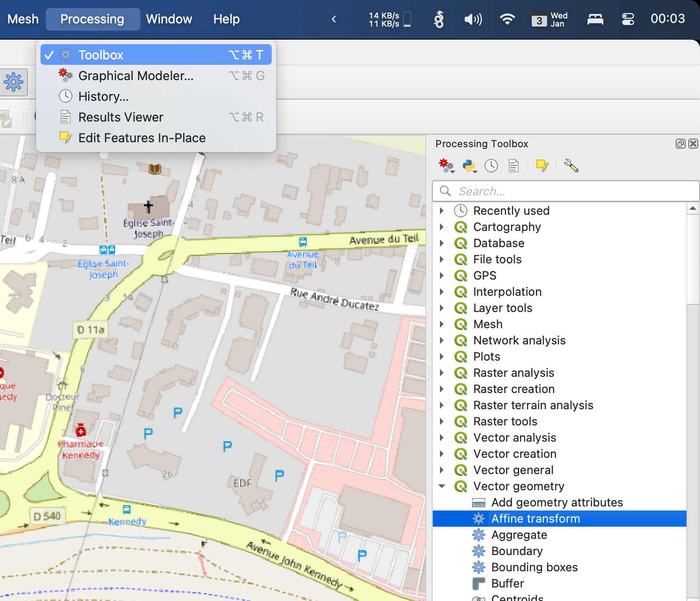Open the Wi-Fi status menu
The height and width of the screenshot is (601, 700).
pos(507,19)
